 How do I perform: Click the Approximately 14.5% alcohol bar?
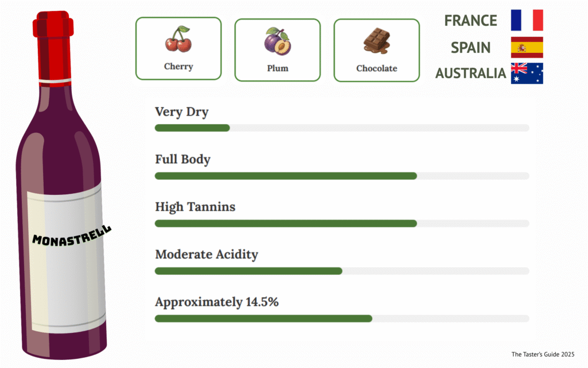tap(342, 319)
